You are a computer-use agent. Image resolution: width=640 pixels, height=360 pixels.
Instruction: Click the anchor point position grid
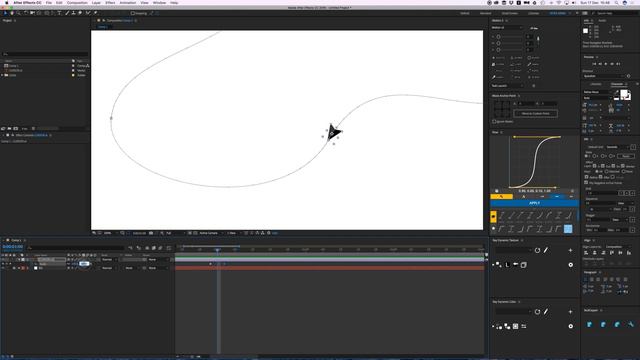tap(502, 109)
